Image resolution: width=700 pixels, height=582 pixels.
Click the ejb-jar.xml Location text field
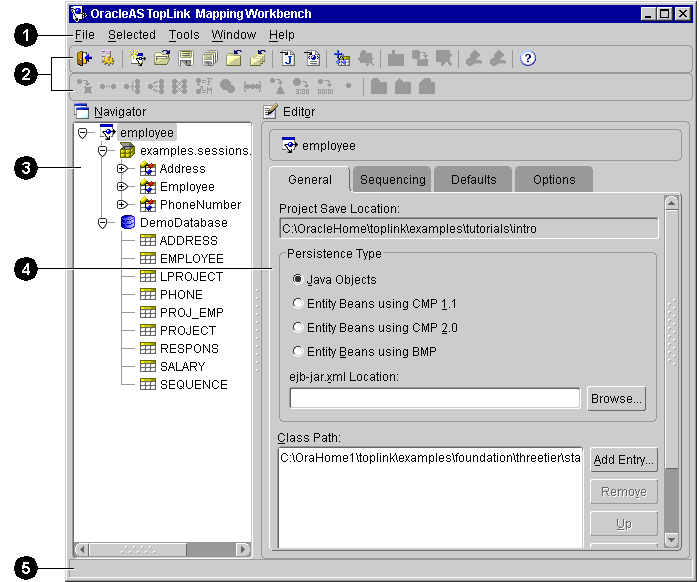click(x=435, y=398)
